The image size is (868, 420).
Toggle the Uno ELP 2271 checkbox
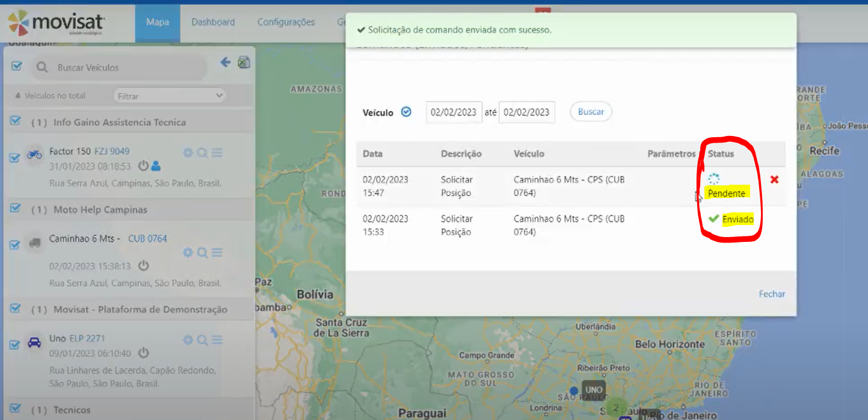(15, 345)
